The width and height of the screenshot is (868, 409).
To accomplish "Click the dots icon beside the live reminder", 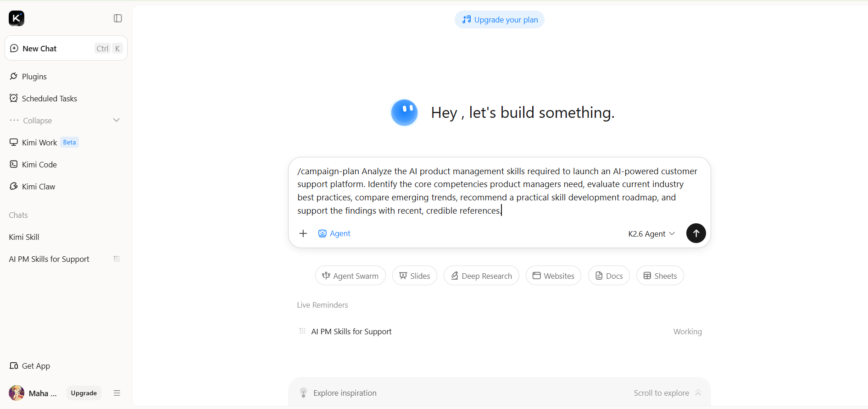I will click(302, 331).
